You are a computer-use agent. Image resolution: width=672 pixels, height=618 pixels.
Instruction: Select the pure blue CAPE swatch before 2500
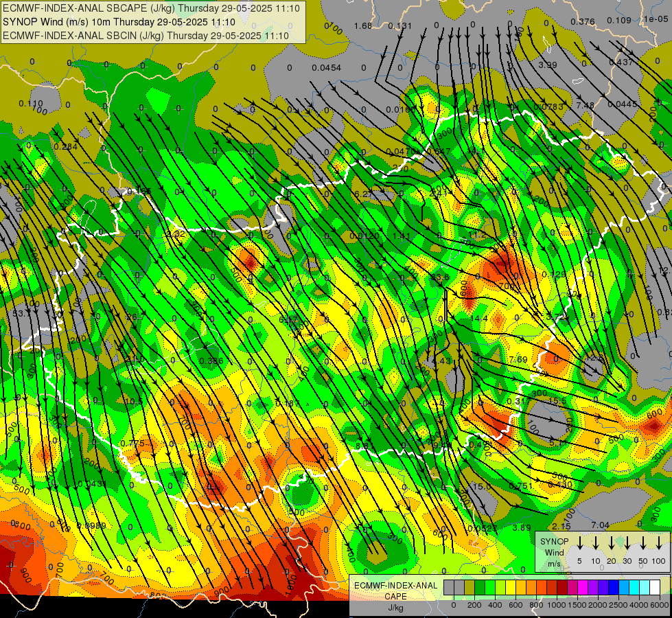click(x=613, y=587)
